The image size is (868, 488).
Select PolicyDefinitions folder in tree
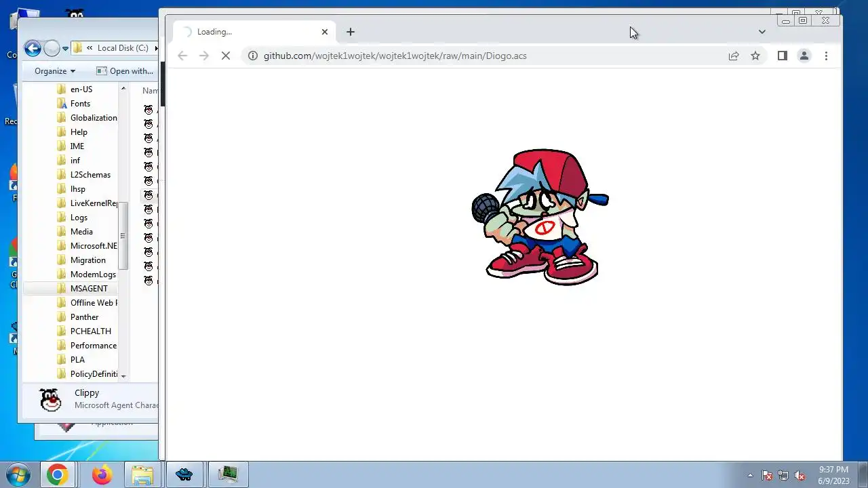[94, 374]
